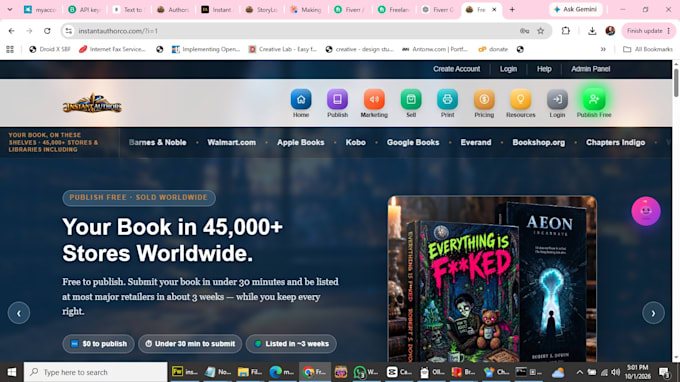This screenshot has height=382, width=680.
Task: Open the teal Print icon
Action: (447, 100)
